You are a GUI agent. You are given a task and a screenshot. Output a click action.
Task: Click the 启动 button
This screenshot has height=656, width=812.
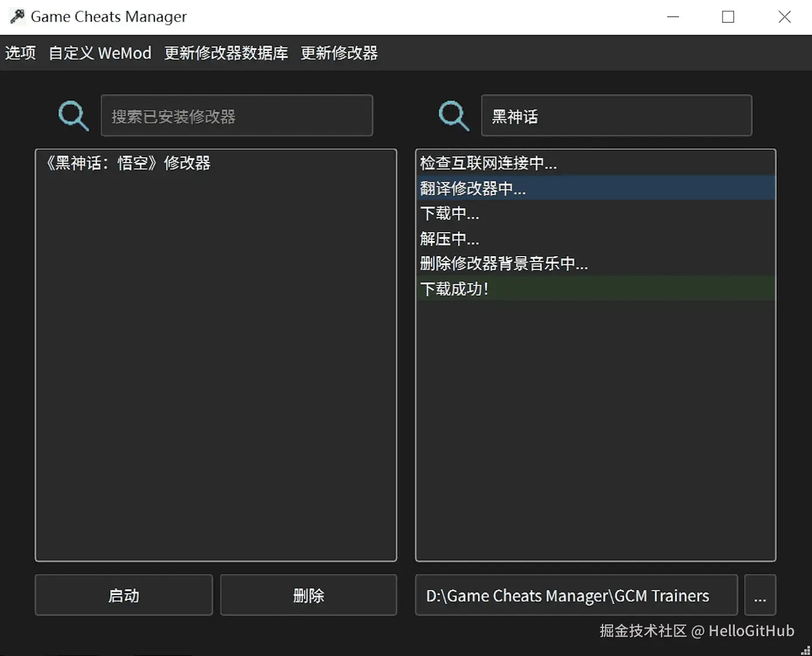(124, 595)
